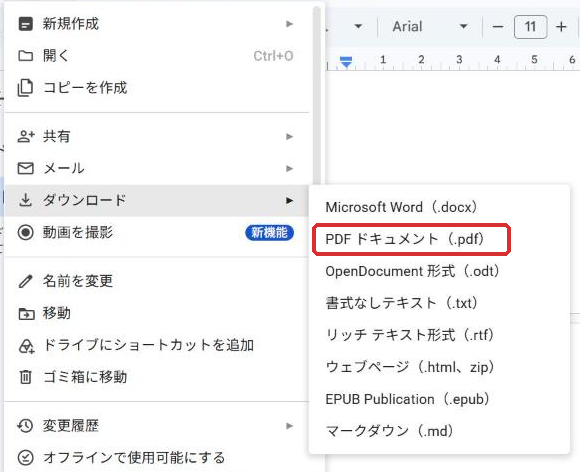Select メール menu entry
This screenshot has width=580, height=472.
pyautogui.click(x=157, y=168)
